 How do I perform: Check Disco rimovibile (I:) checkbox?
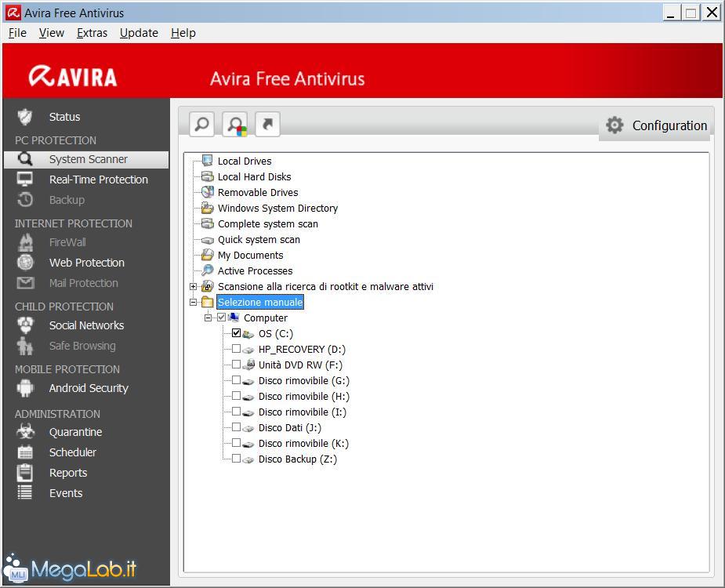coord(236,412)
